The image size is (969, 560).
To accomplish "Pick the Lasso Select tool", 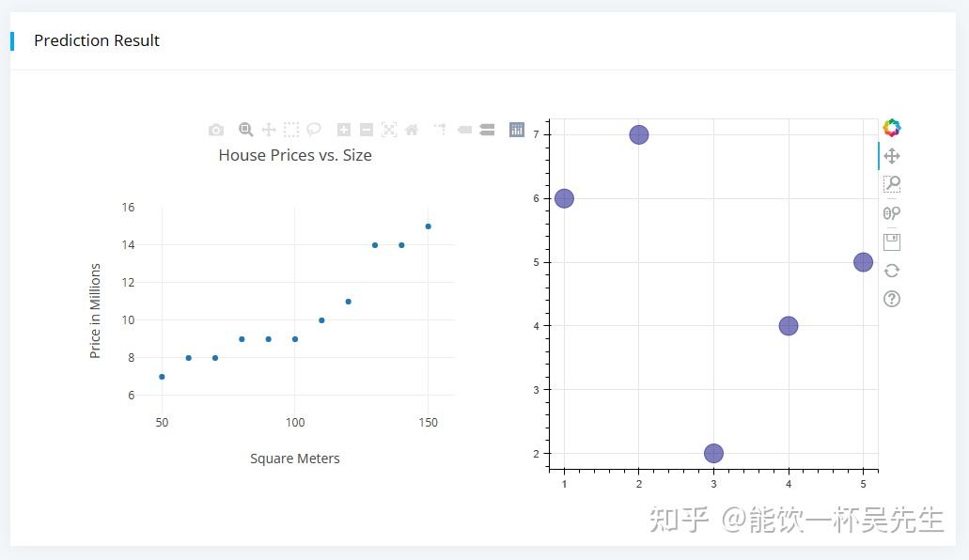I will click(x=314, y=130).
